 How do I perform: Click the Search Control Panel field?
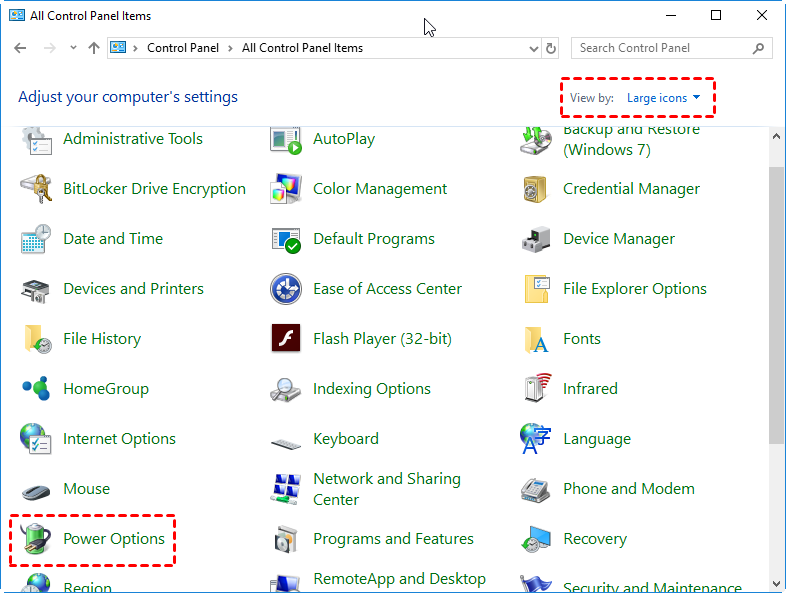(x=660, y=48)
